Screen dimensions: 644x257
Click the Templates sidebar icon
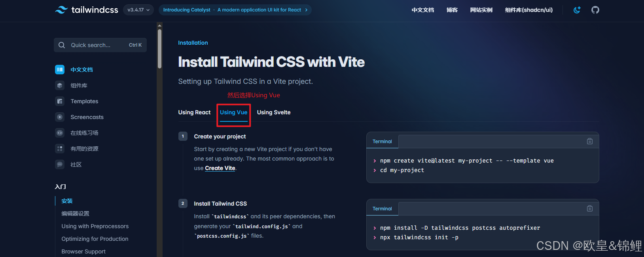[x=60, y=101]
